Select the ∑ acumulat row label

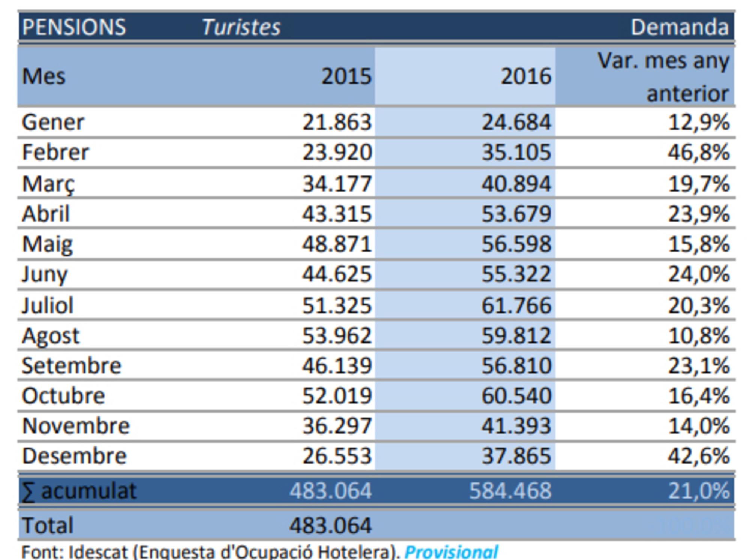pyautogui.click(x=79, y=491)
